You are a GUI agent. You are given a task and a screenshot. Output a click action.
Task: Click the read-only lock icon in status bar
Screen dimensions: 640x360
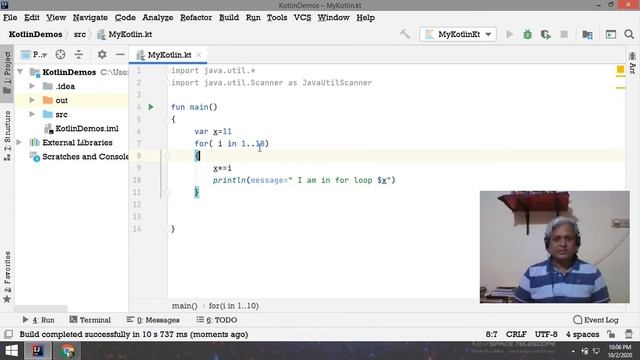(611, 334)
